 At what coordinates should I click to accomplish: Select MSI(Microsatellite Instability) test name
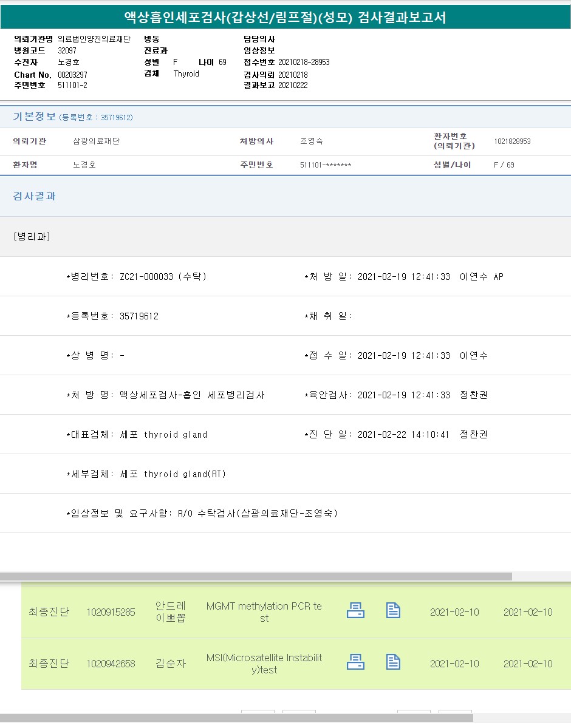pyautogui.click(x=264, y=664)
